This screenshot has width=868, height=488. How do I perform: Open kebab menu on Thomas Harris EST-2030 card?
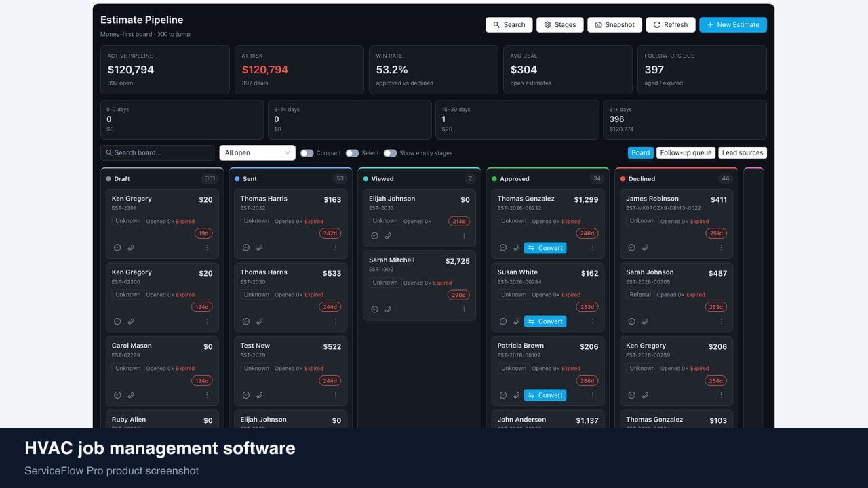coord(335,322)
